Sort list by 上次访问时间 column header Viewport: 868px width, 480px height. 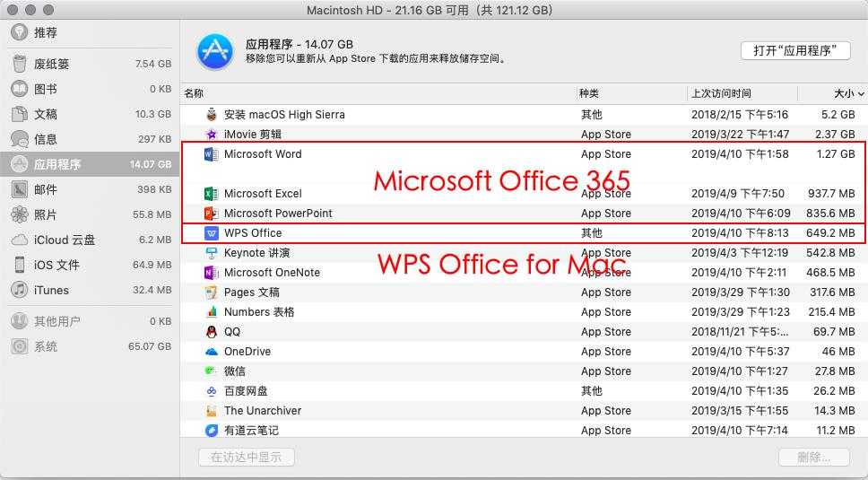point(721,93)
